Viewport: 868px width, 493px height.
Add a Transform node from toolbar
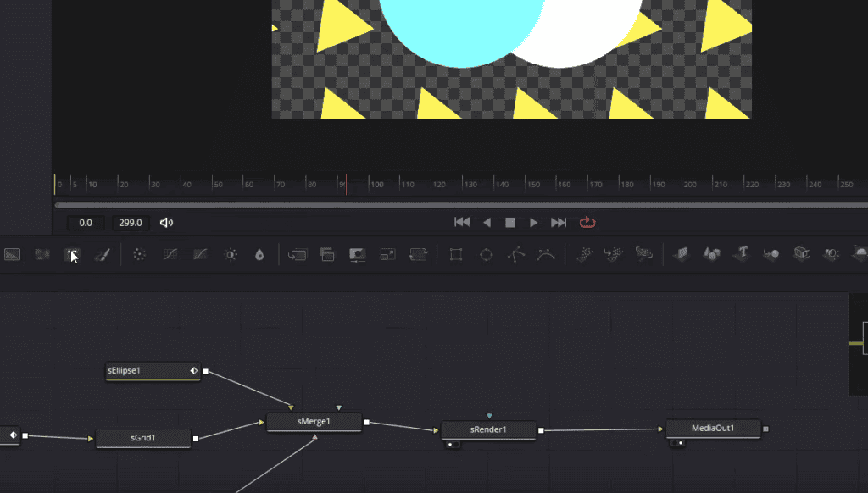click(418, 254)
